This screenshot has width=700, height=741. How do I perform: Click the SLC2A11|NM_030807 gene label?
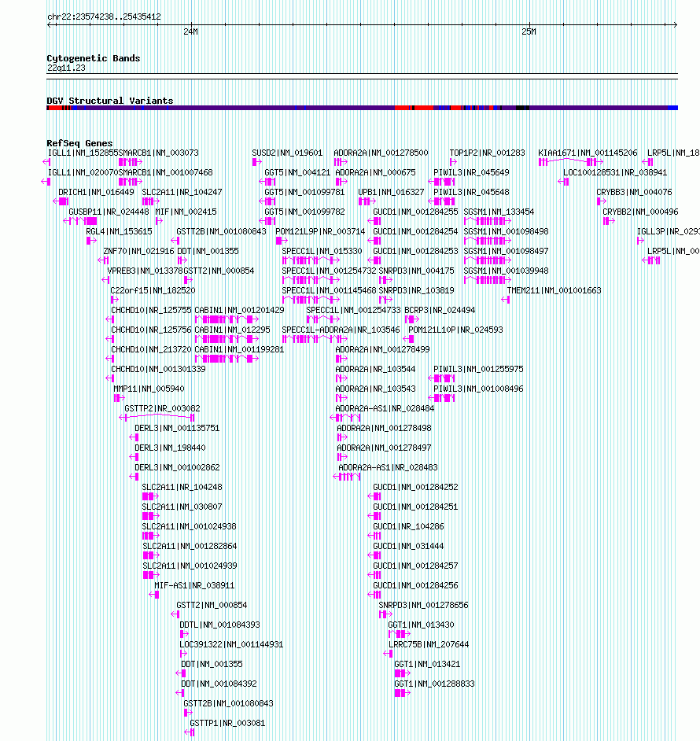pos(182,507)
